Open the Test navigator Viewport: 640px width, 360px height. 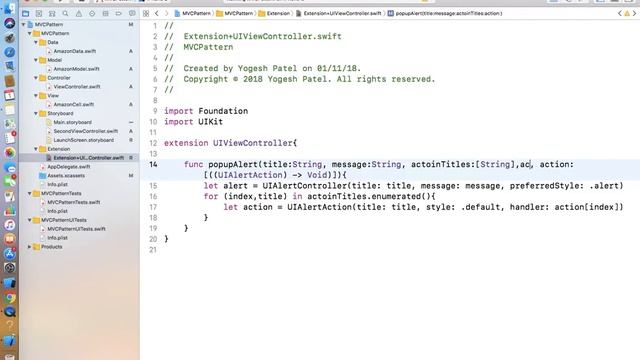(x=92, y=13)
